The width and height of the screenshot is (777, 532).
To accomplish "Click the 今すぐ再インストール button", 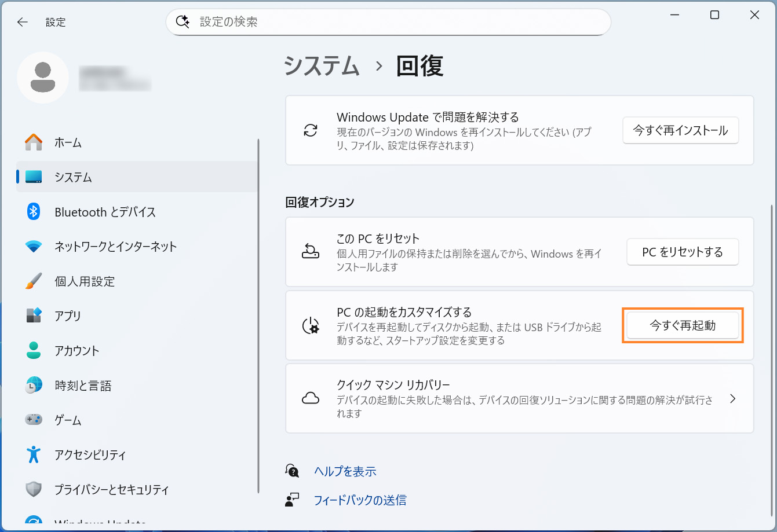I will 680,130.
